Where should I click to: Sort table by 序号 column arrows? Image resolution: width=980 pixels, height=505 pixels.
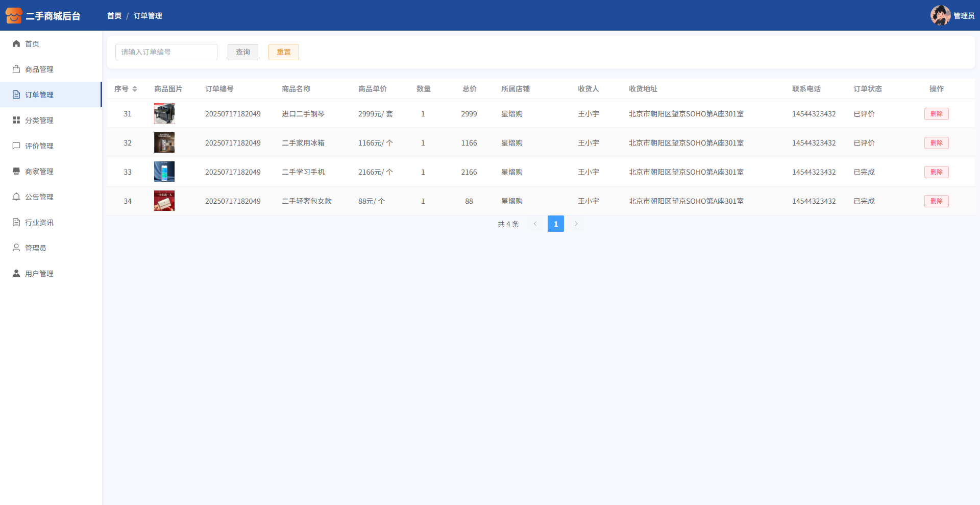(x=135, y=89)
